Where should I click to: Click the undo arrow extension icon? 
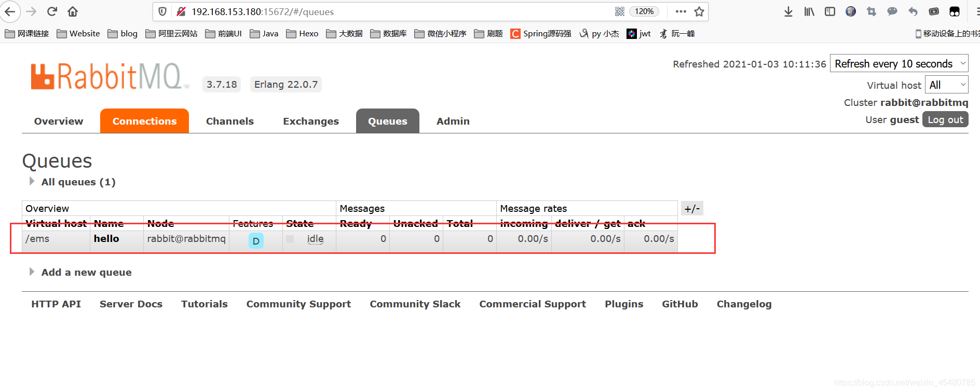[x=913, y=11]
